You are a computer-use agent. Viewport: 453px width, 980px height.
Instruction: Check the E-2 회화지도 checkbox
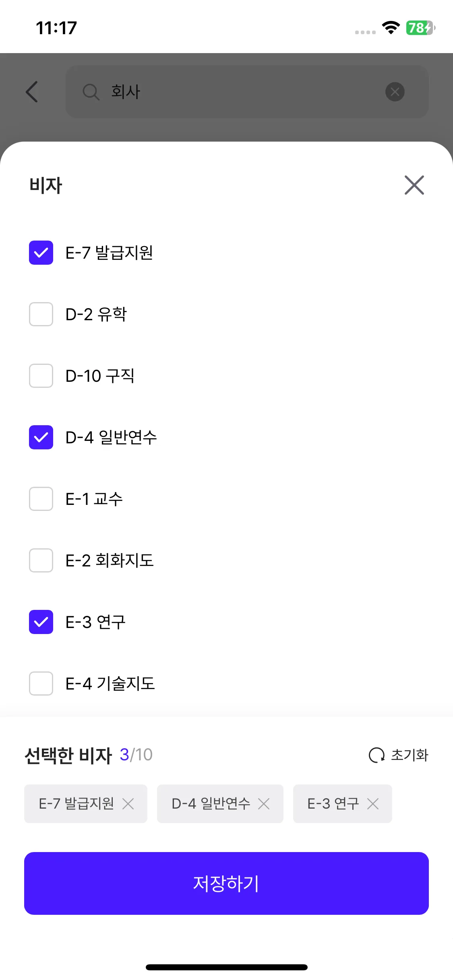41,560
